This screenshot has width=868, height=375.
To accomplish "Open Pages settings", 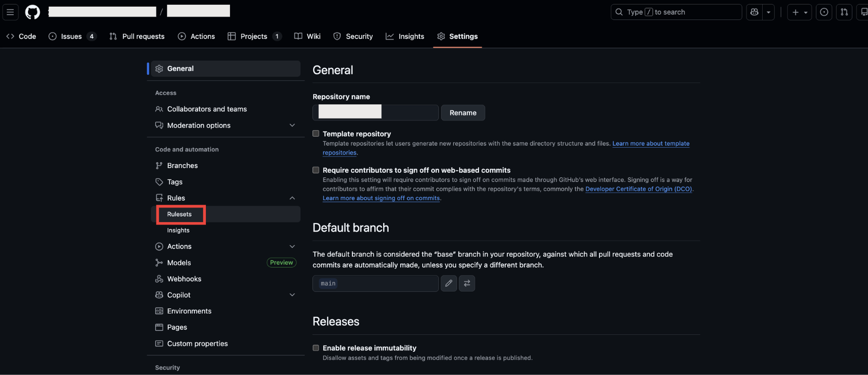I will (x=226, y=327).
